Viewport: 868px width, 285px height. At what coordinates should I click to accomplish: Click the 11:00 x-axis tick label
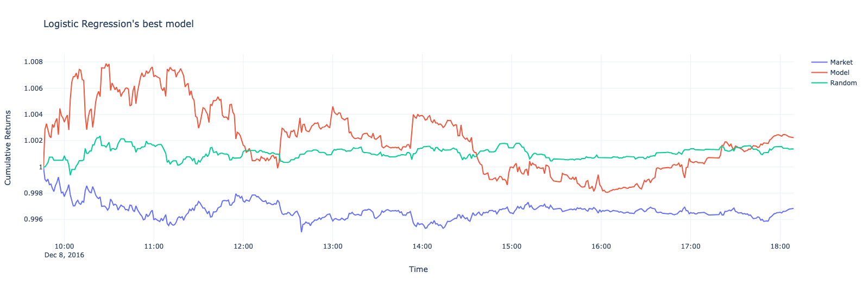[x=154, y=246]
